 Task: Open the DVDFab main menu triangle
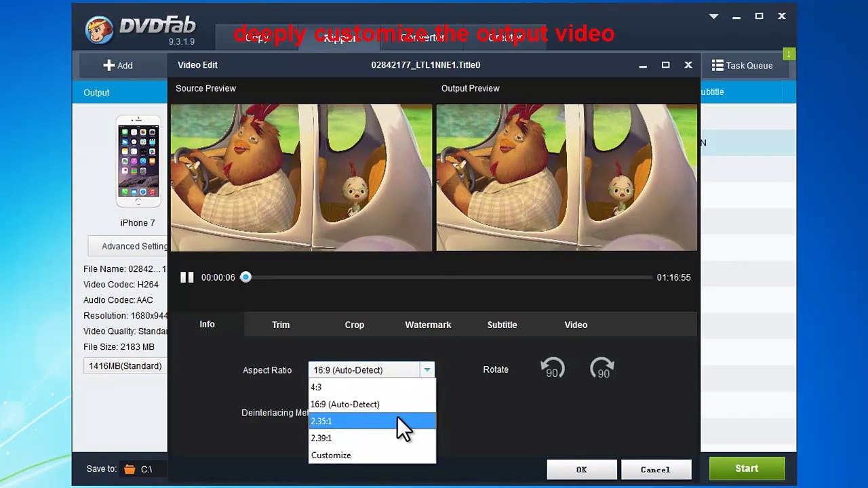click(x=713, y=16)
